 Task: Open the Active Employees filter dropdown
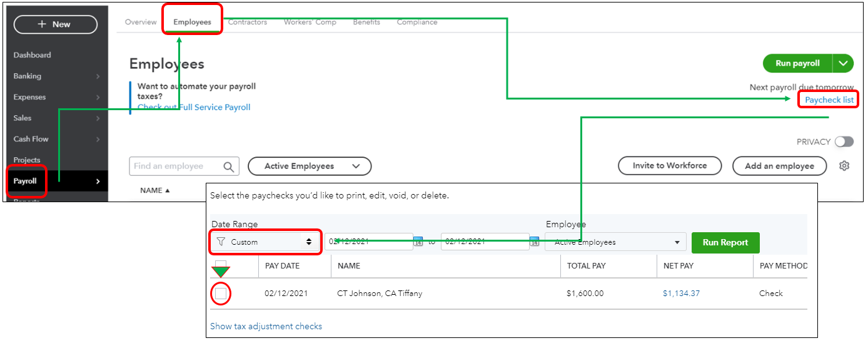[x=310, y=166]
